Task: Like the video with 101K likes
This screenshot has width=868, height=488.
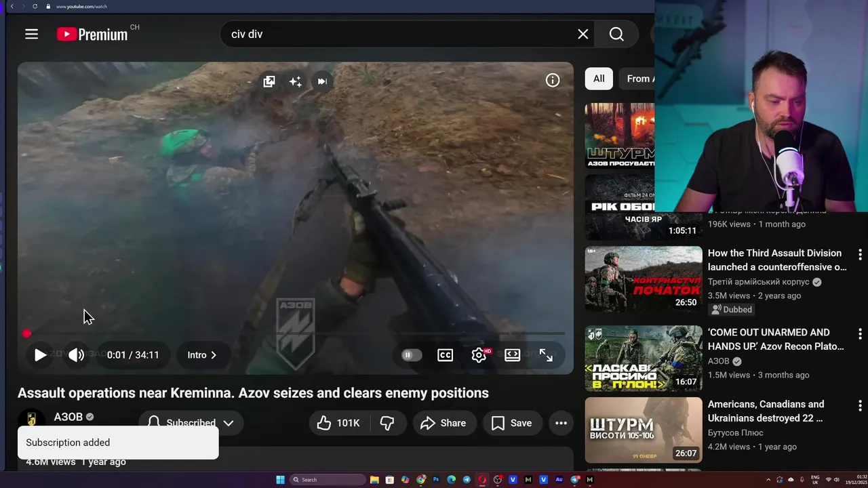Action: coord(338,423)
